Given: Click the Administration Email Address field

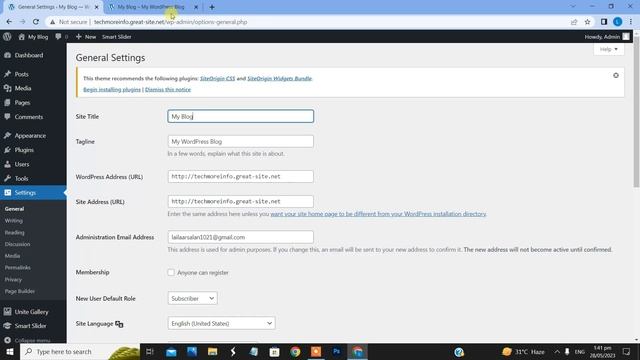Looking at the screenshot, I should tap(240, 237).
